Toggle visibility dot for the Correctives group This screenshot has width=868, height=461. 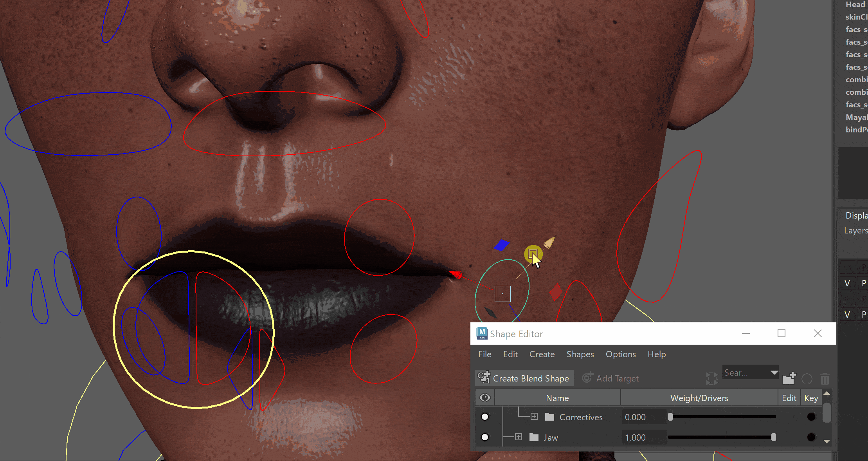click(485, 417)
